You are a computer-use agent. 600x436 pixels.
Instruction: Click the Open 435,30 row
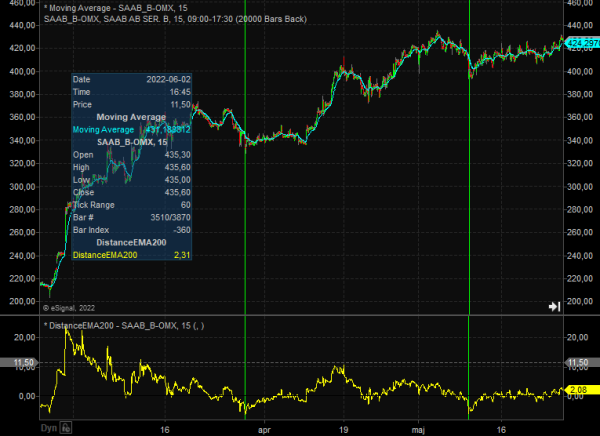point(132,155)
